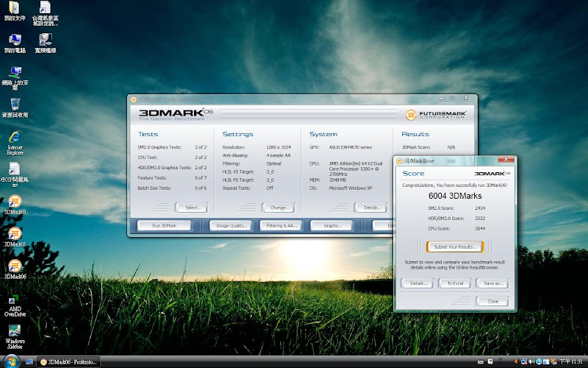588x368 pixels.
Task: Click the Start orb on the taskbar
Action: pyautogui.click(x=10, y=361)
